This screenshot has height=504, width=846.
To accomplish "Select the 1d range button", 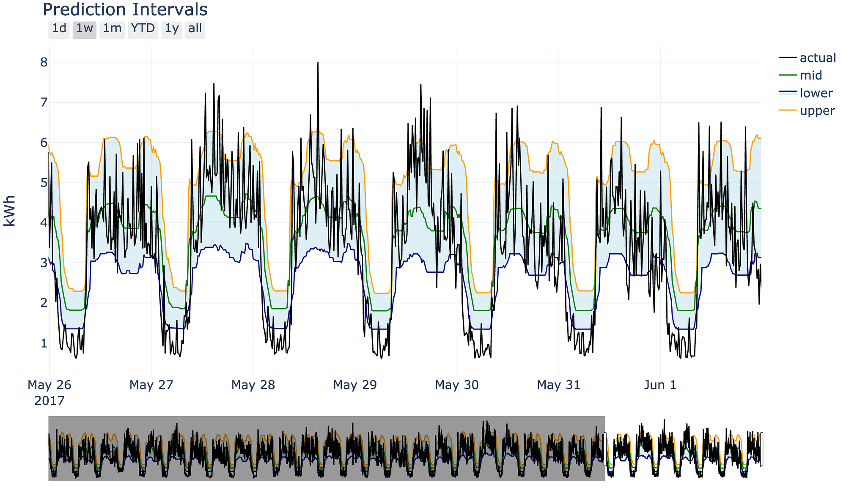I will point(59,29).
